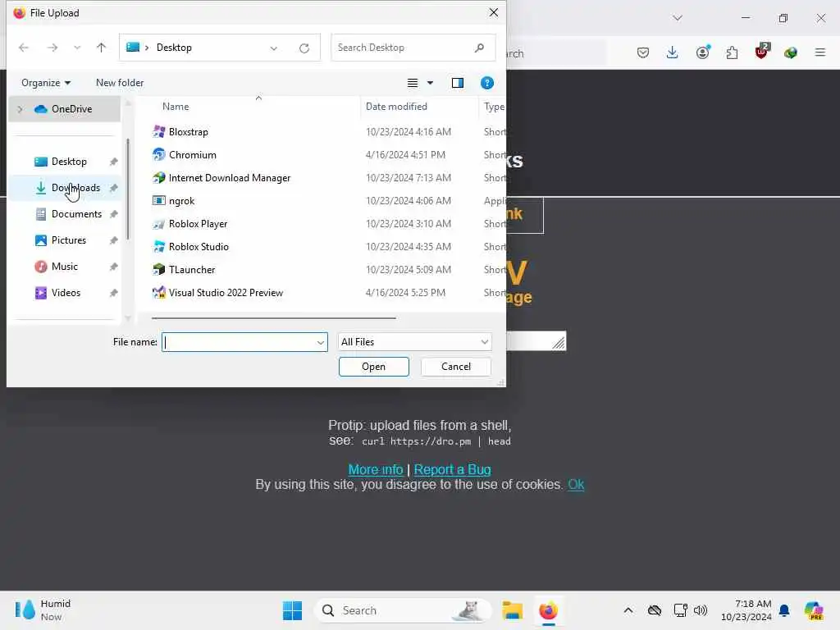Open recent locations chevron in dialog

77,48
